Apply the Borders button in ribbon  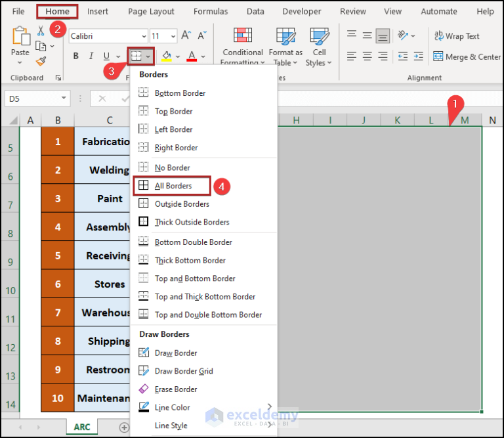point(136,56)
